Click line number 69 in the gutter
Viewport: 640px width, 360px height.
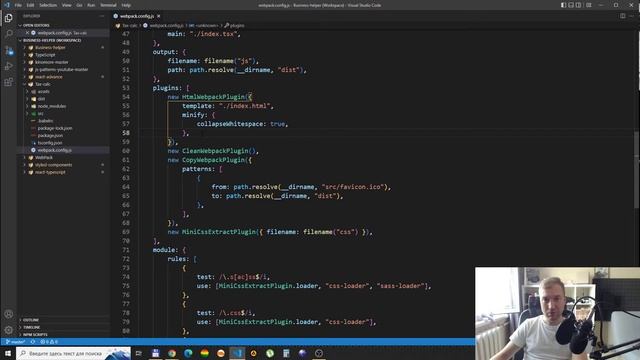tap(126, 232)
